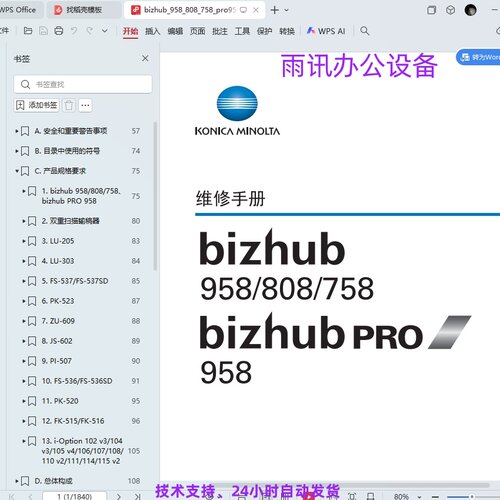The image size is (500, 500).
Task: Jump to bookmark 8. JS-602
Action: (57, 341)
